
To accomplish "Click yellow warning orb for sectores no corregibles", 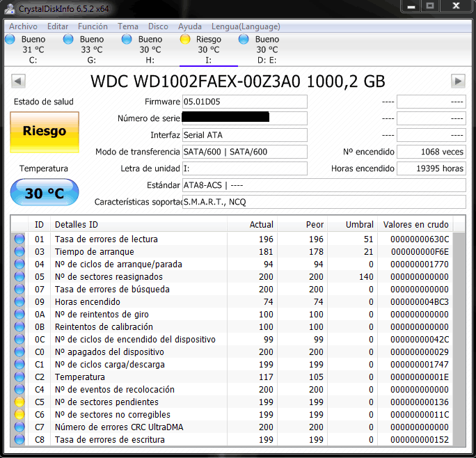I will click(x=19, y=414).
